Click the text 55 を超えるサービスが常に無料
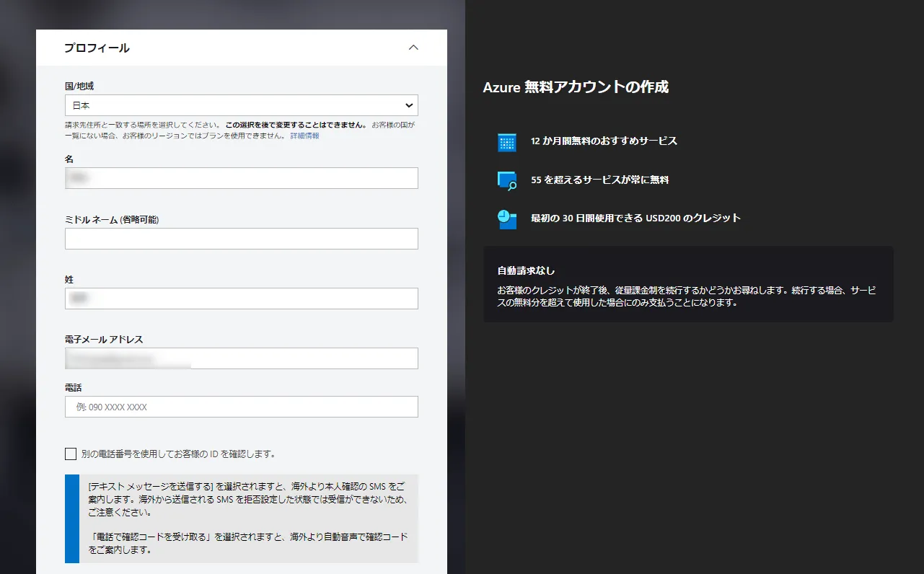The height and width of the screenshot is (574, 924). (599, 180)
